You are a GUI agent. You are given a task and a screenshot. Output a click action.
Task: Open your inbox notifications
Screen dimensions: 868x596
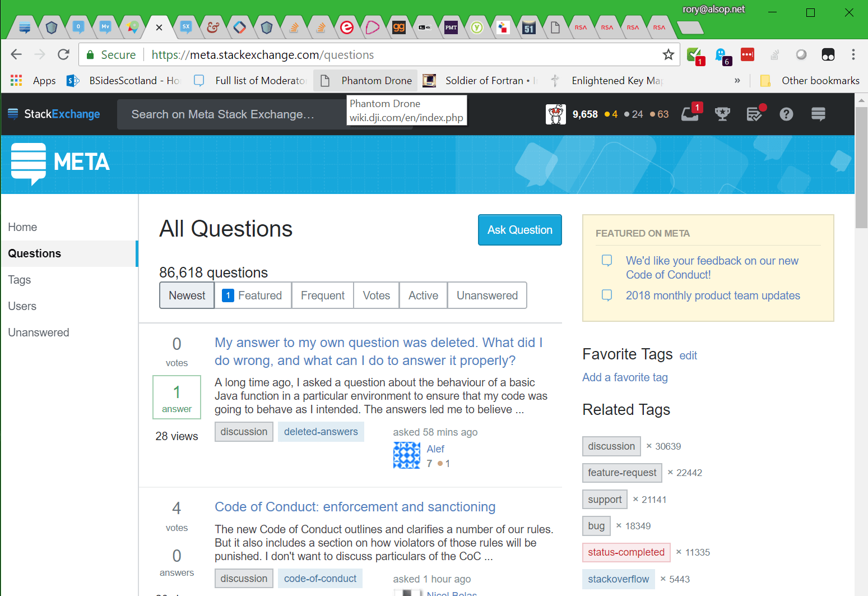coord(690,114)
